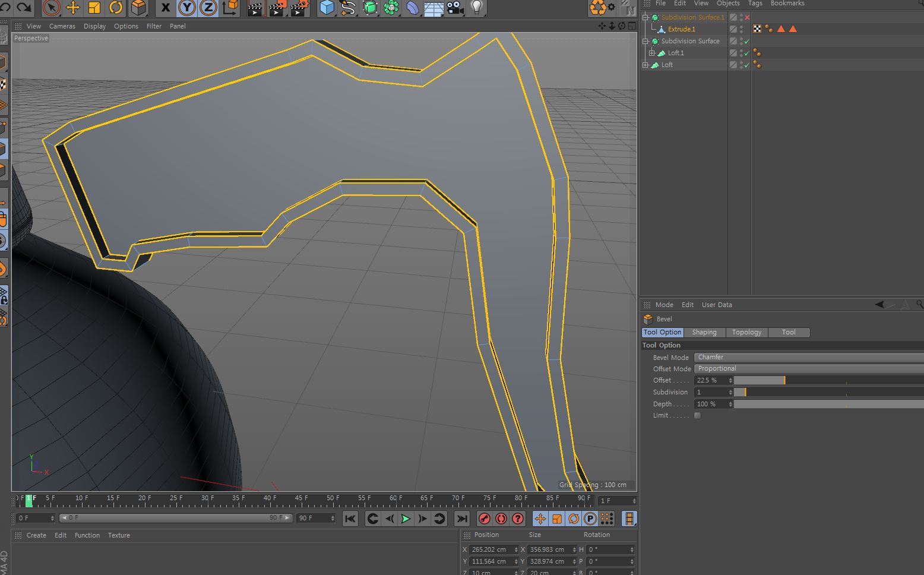Activate the Scale tool in top toolbar
The height and width of the screenshot is (575, 924).
pos(94,8)
